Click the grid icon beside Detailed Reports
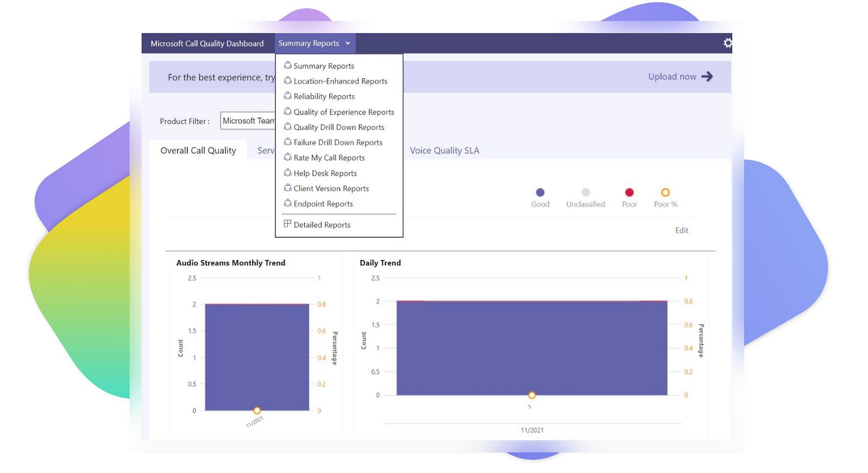The image size is (868, 473). 287,224
